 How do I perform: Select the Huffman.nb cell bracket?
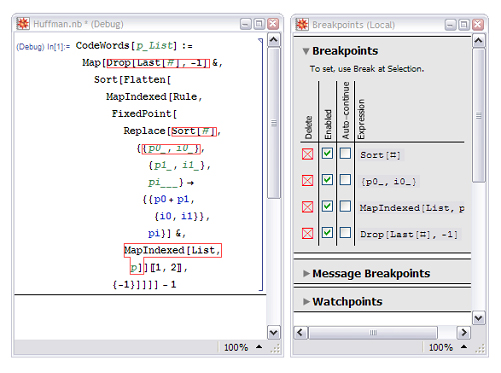(x=261, y=164)
